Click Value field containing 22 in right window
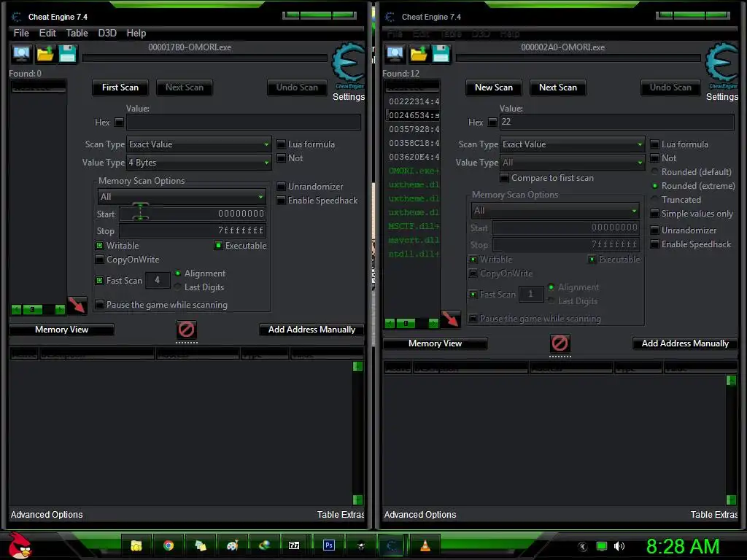Screen dimensions: 747x560 click(617, 122)
